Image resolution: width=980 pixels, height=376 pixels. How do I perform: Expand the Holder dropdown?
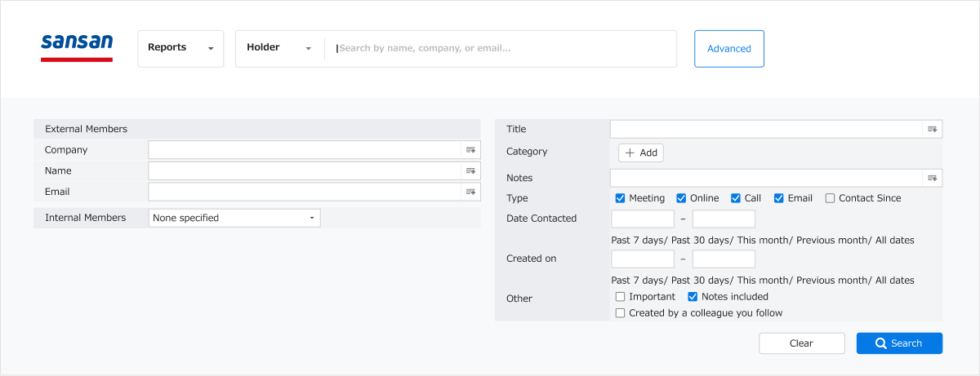(x=279, y=48)
